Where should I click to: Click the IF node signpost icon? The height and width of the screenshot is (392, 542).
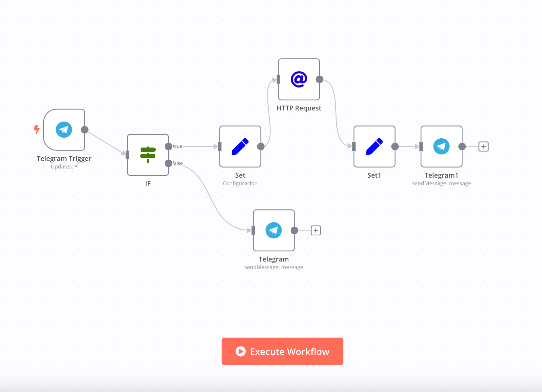pyautogui.click(x=148, y=155)
